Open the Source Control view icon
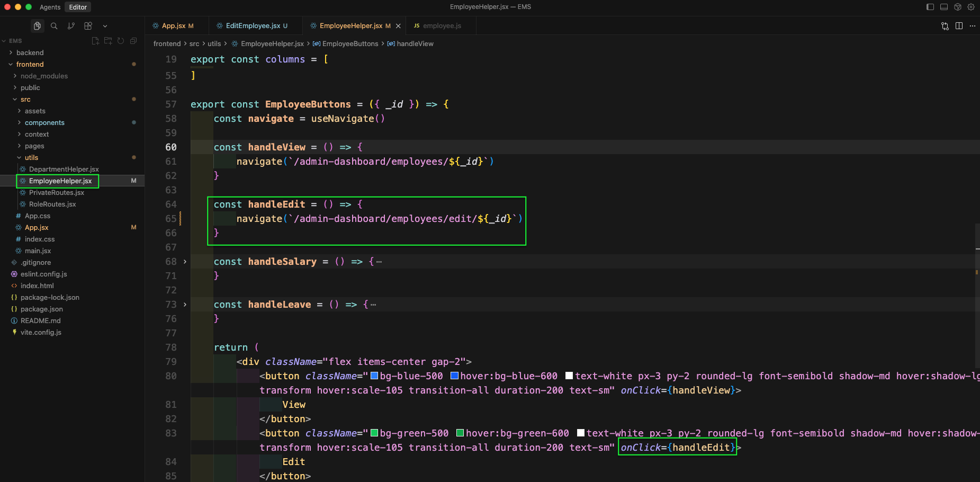Viewport: 980px width, 482px height. point(71,26)
